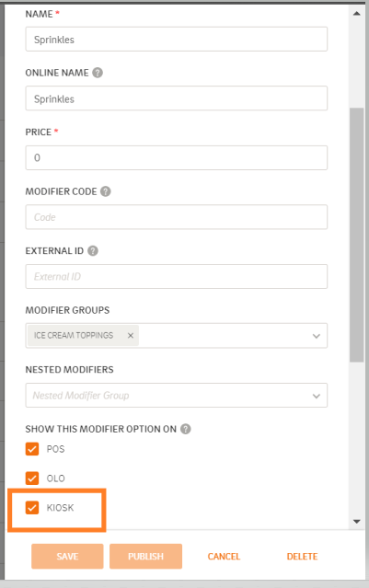Expand the Modifier Groups dropdown arrow
This screenshot has height=588, width=369.
317,336
